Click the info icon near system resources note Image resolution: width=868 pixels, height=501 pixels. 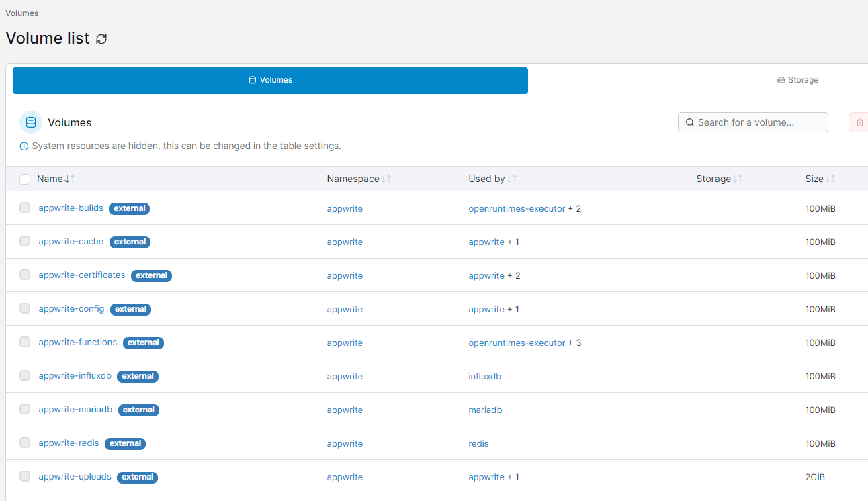pyautogui.click(x=24, y=146)
